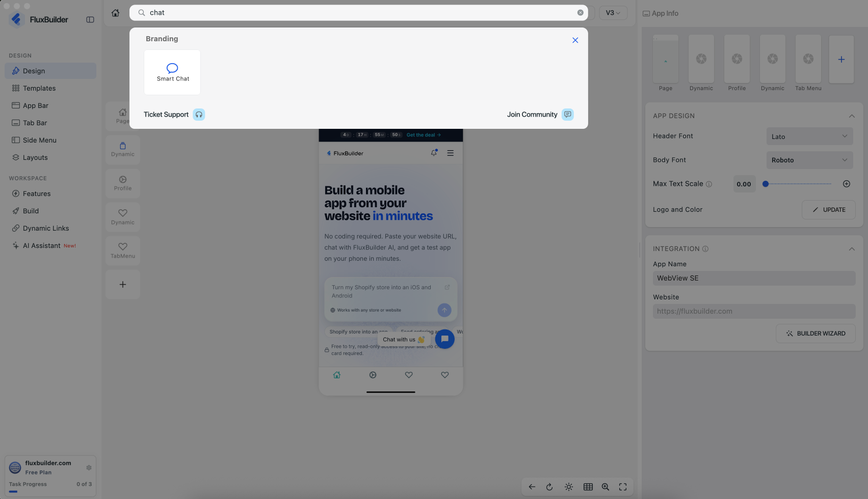Screen dimensions: 868x499
Task: Go to the home icon
Action: [116, 13]
